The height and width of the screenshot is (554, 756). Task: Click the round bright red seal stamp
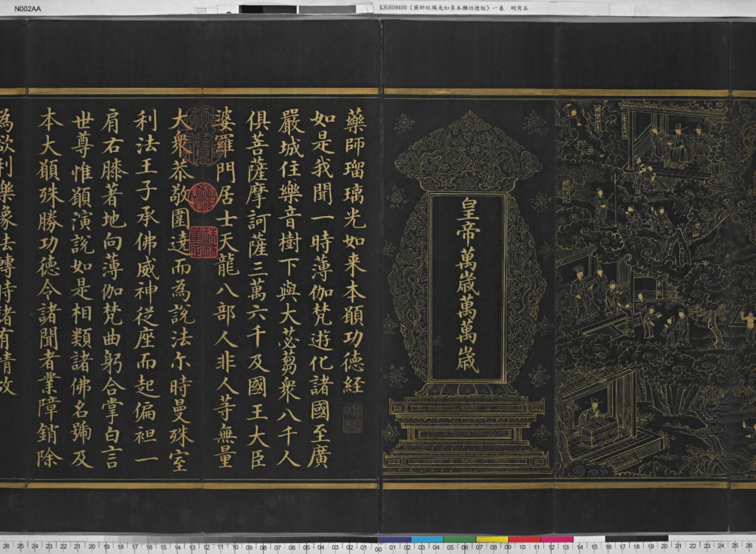coord(202,197)
